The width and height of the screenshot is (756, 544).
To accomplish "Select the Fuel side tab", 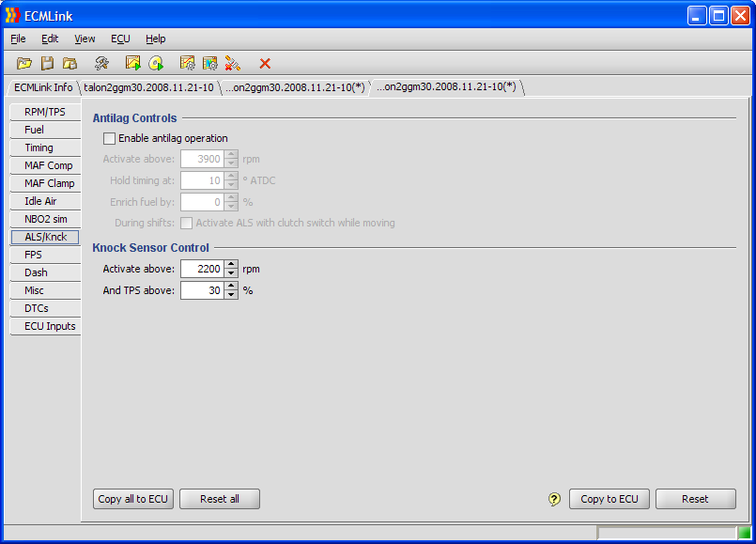I will coord(35,130).
